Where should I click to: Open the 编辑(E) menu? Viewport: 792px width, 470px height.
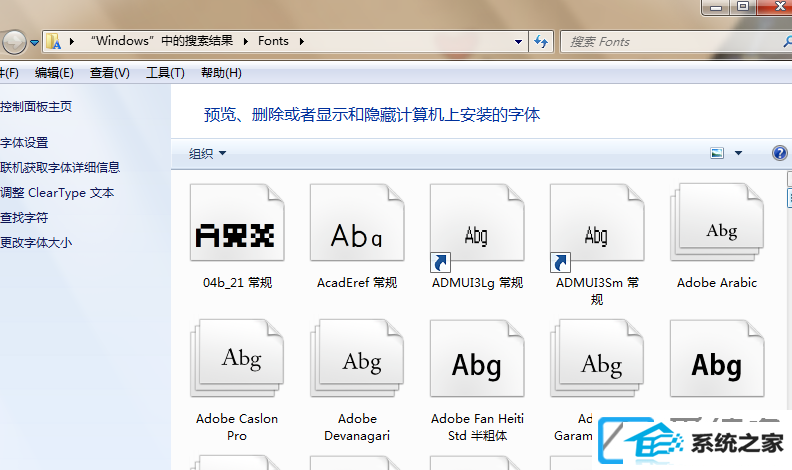coord(54,73)
